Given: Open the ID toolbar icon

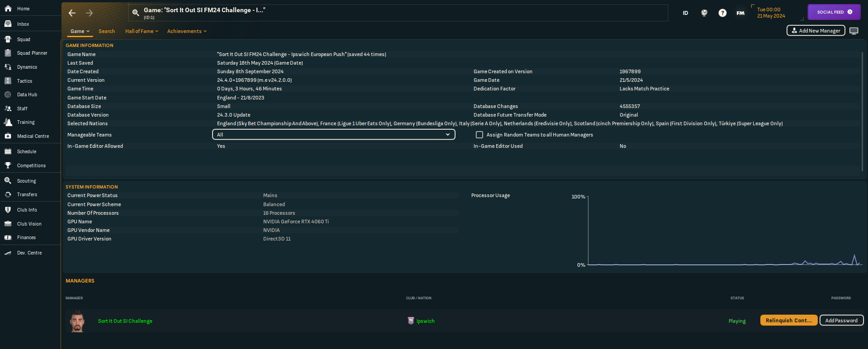Looking at the screenshot, I should point(685,13).
